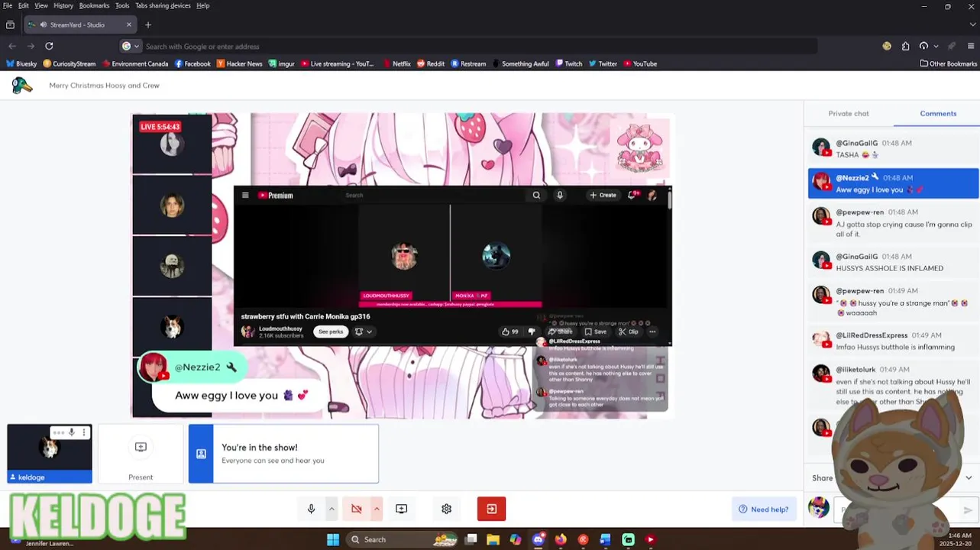Click YouTube voice search microphone icon
Screen dimensions: 980x550
[x=560, y=196]
